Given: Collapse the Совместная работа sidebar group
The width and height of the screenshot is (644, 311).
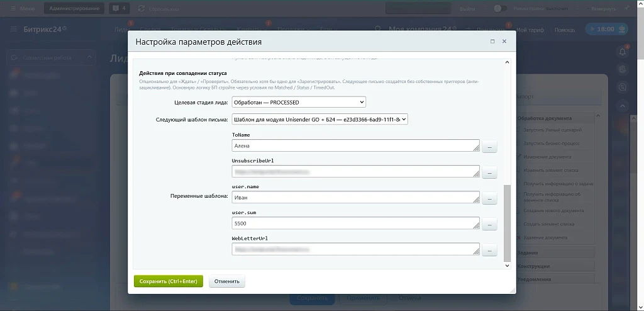Looking at the screenshot, I should pyautogui.click(x=89, y=57).
